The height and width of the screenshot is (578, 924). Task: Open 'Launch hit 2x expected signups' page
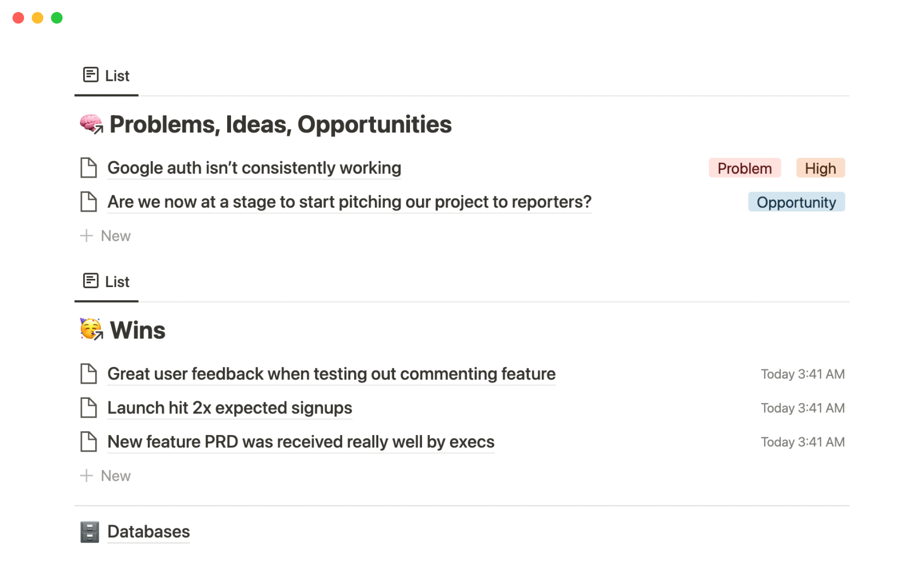230,408
